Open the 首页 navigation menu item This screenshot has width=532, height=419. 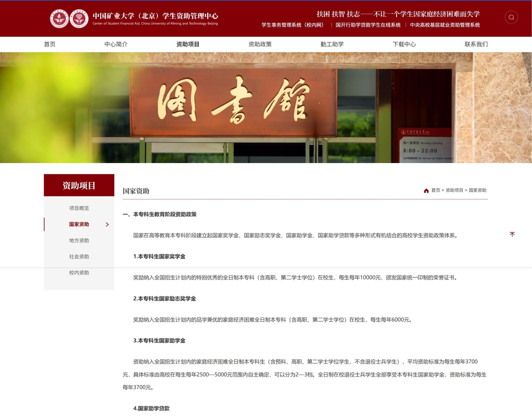(50, 44)
